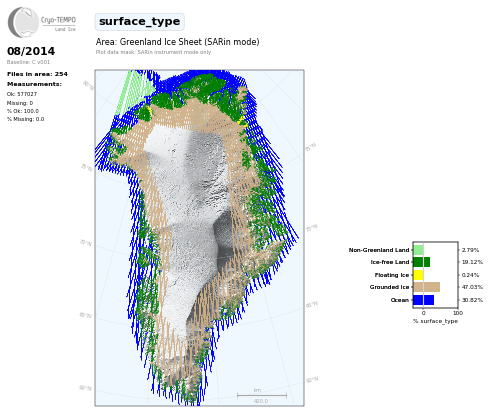Screen dimensions: 492x410
Task: Click the 08/2014 date heading
Action: tap(31, 51)
